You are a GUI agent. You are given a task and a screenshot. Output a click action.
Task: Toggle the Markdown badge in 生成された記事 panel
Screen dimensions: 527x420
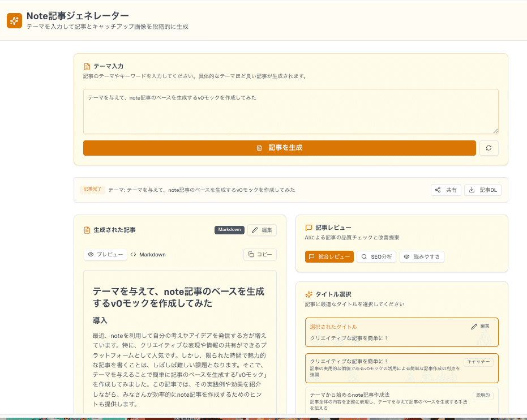point(229,230)
